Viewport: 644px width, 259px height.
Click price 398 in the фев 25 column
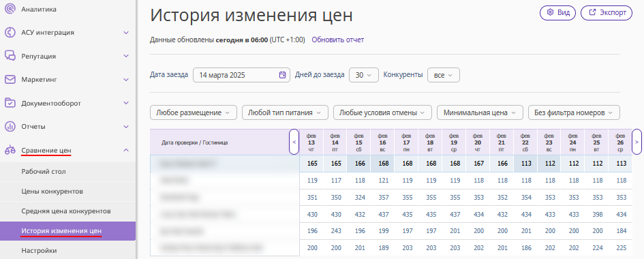(598, 214)
